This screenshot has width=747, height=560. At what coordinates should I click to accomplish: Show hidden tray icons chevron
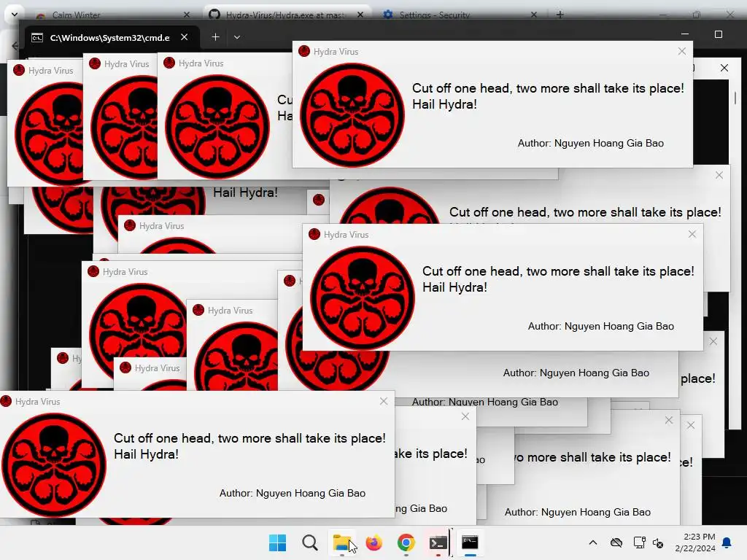pyautogui.click(x=592, y=542)
